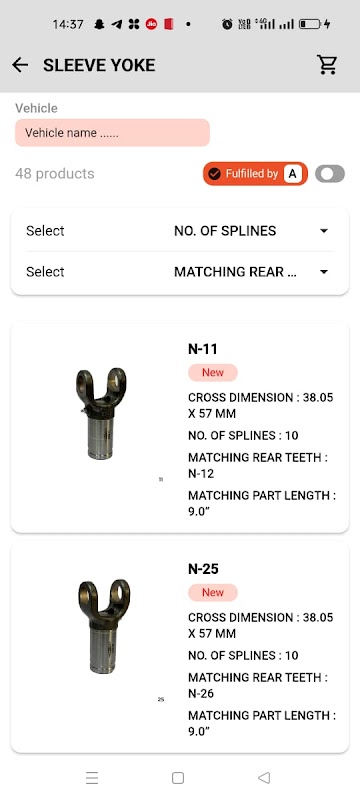The image size is (360, 800).
Task: Tap the Android back triangle icon
Action: point(264,778)
